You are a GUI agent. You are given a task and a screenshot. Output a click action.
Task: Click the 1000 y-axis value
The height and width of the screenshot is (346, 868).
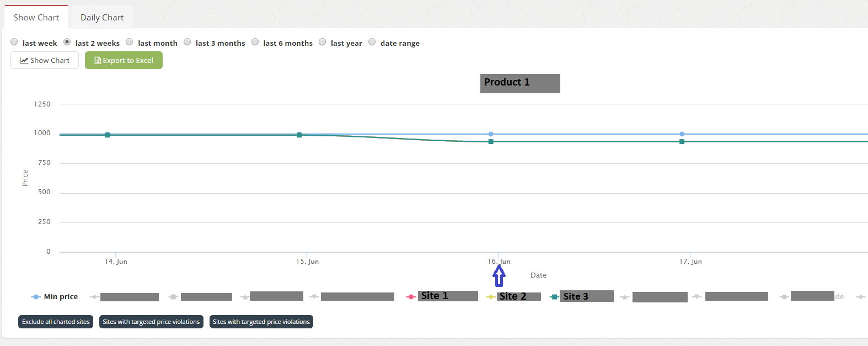point(42,133)
